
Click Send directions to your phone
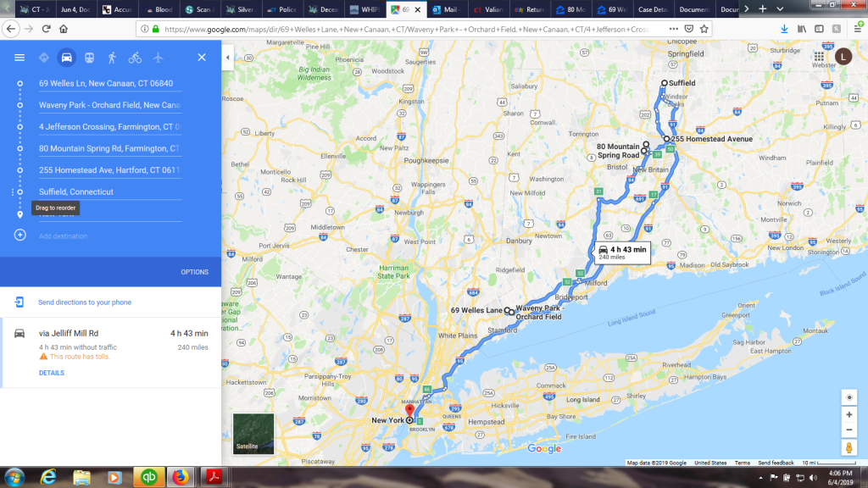85,302
